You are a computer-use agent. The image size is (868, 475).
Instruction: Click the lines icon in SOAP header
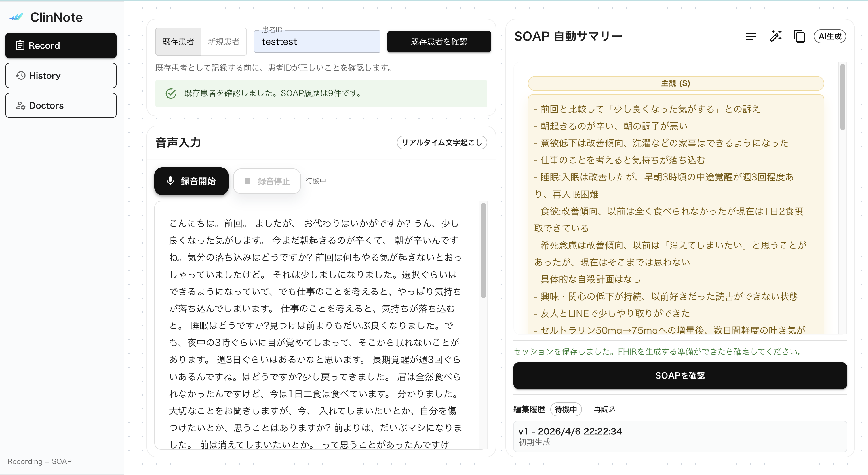click(751, 36)
